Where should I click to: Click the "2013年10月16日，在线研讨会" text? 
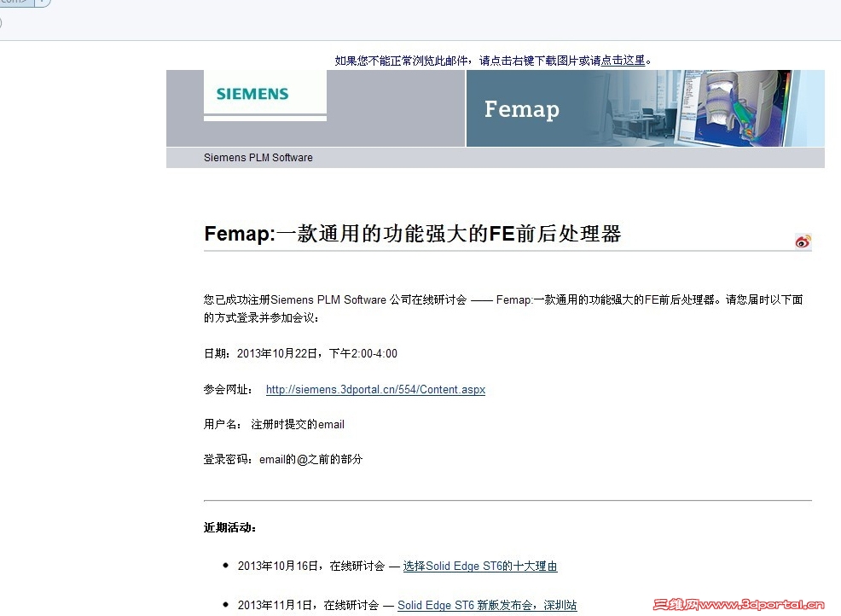tap(311, 567)
